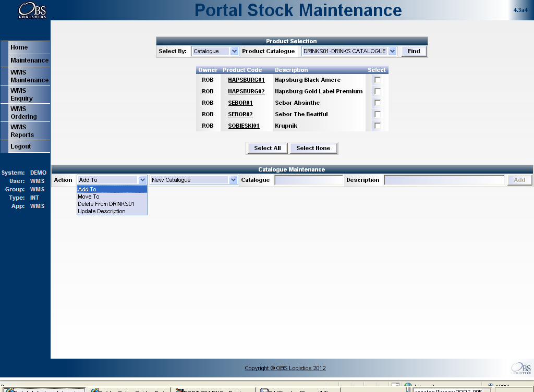Open the Product Catalogue dropdown

pyautogui.click(x=349, y=51)
